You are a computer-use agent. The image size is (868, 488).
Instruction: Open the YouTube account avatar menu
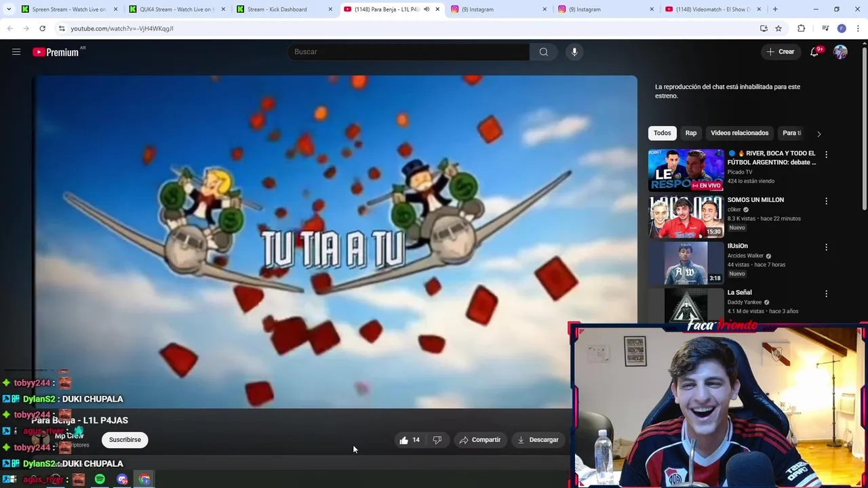pyautogui.click(x=840, y=52)
